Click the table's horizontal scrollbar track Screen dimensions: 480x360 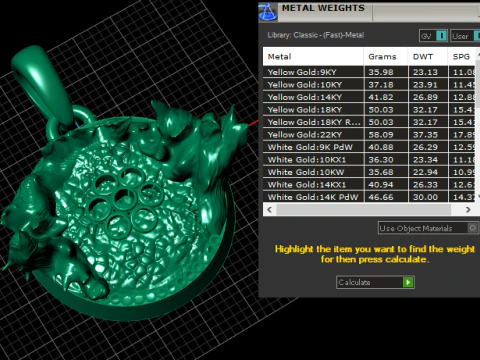pyautogui.click(x=363, y=210)
